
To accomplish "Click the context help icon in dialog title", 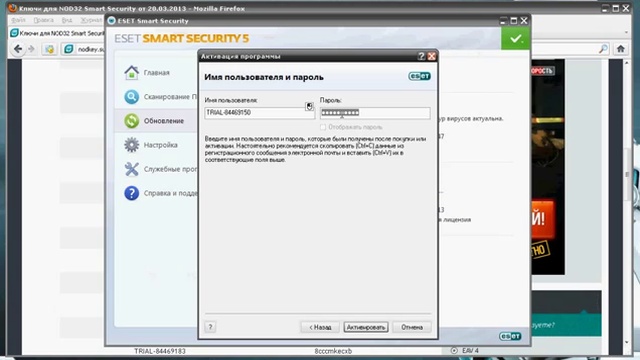I will click(421, 56).
